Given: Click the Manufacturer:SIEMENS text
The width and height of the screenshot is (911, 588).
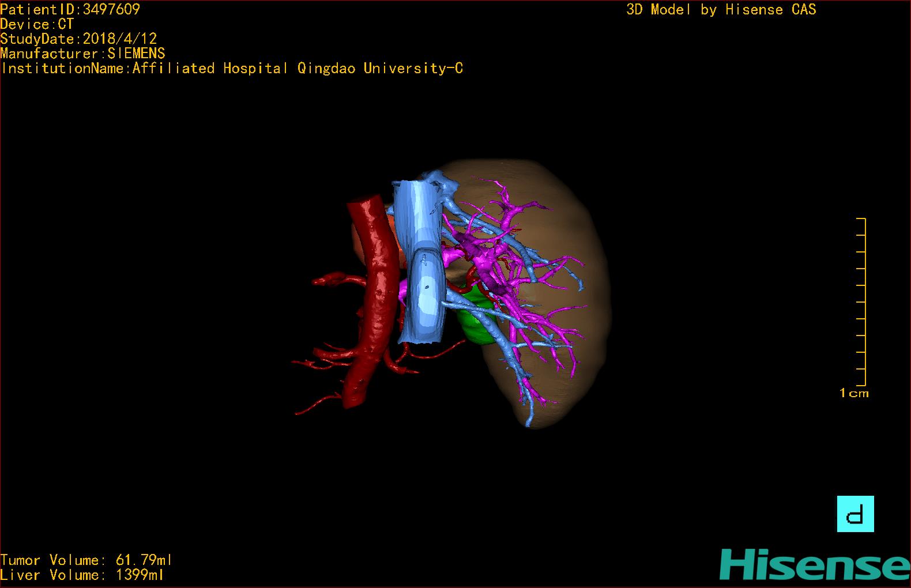Looking at the screenshot, I should click(x=82, y=54).
